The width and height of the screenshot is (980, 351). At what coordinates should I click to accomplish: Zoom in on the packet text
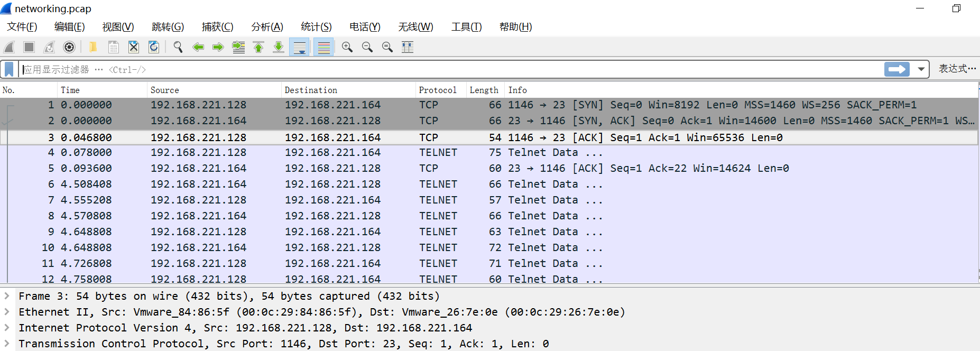[347, 48]
